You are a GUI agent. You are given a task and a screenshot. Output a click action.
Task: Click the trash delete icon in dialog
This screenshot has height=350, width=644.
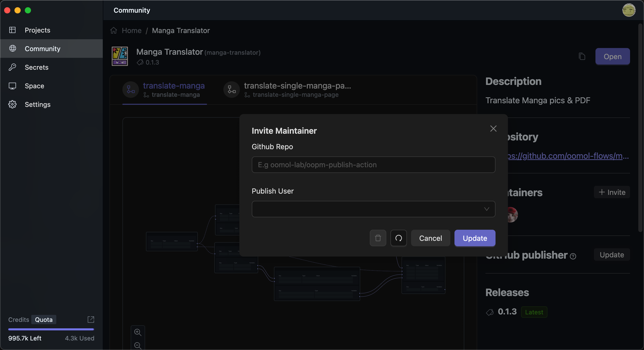click(378, 238)
